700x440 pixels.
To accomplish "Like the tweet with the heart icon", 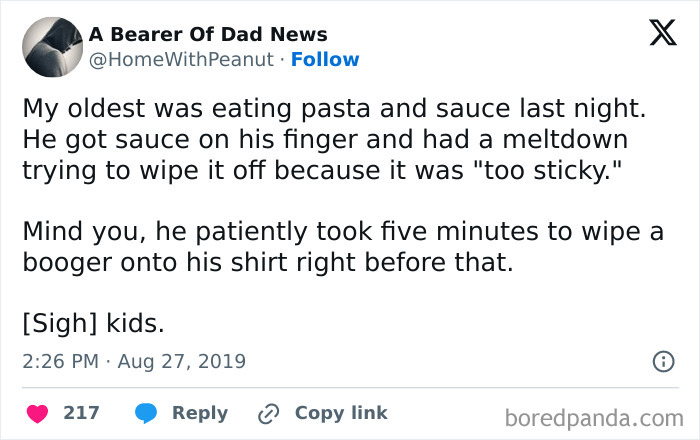I will point(36,413).
